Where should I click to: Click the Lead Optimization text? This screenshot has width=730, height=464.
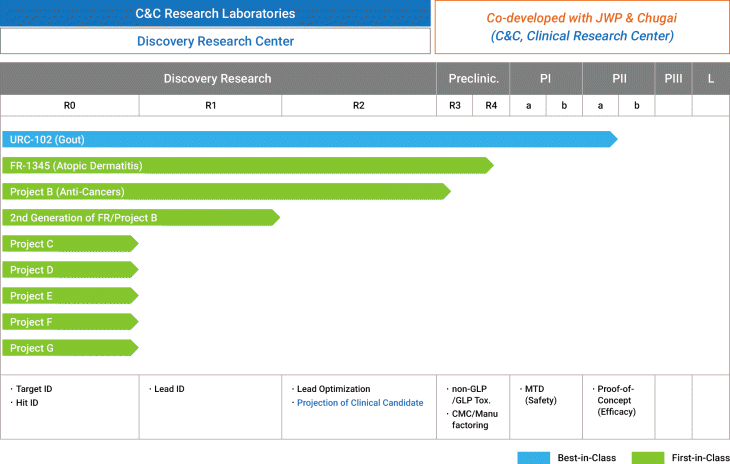coord(333,389)
